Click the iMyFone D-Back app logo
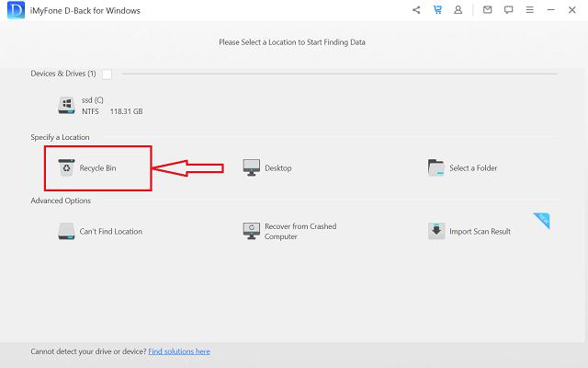Screen dimensions: 588x368 16,10
